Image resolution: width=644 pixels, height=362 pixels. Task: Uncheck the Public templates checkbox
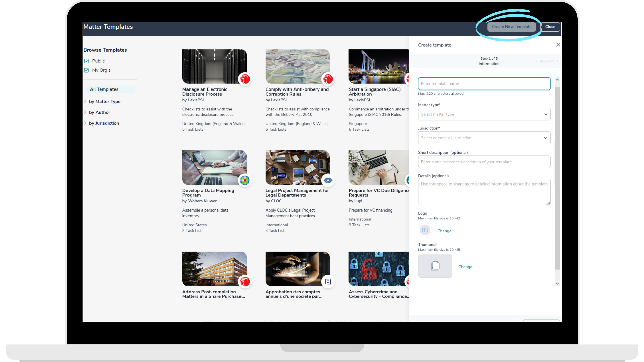(86, 61)
